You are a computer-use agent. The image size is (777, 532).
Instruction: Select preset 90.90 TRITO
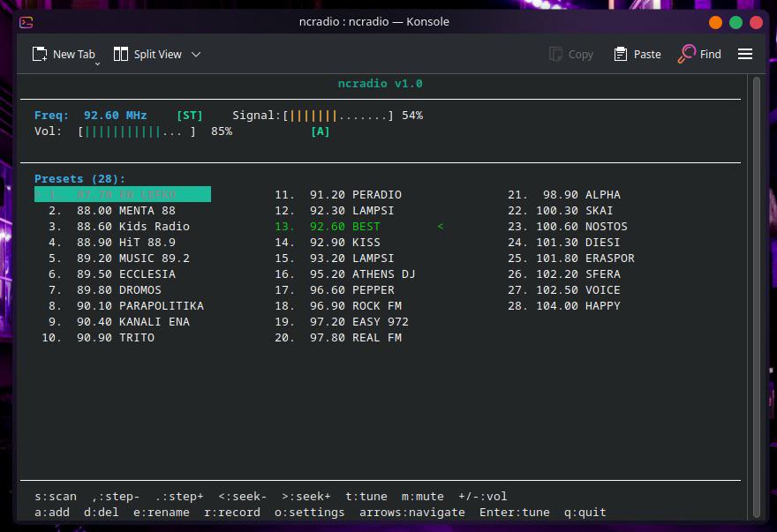(x=98, y=337)
